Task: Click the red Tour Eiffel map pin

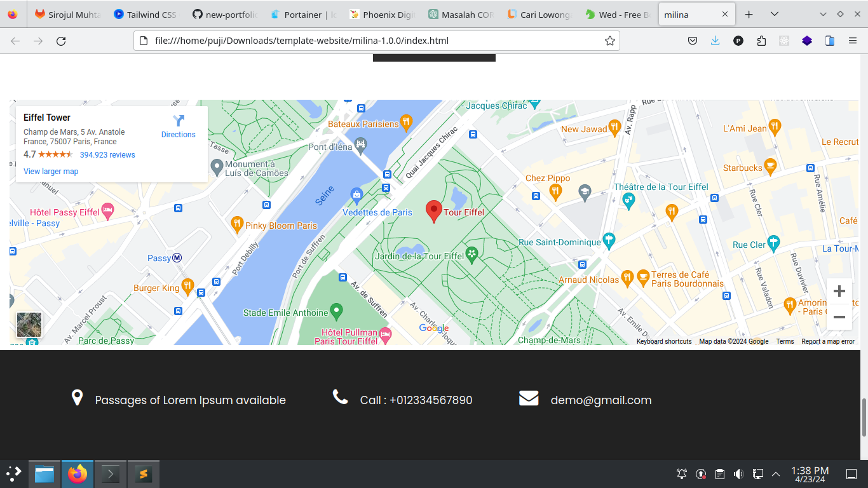Action: click(x=433, y=212)
